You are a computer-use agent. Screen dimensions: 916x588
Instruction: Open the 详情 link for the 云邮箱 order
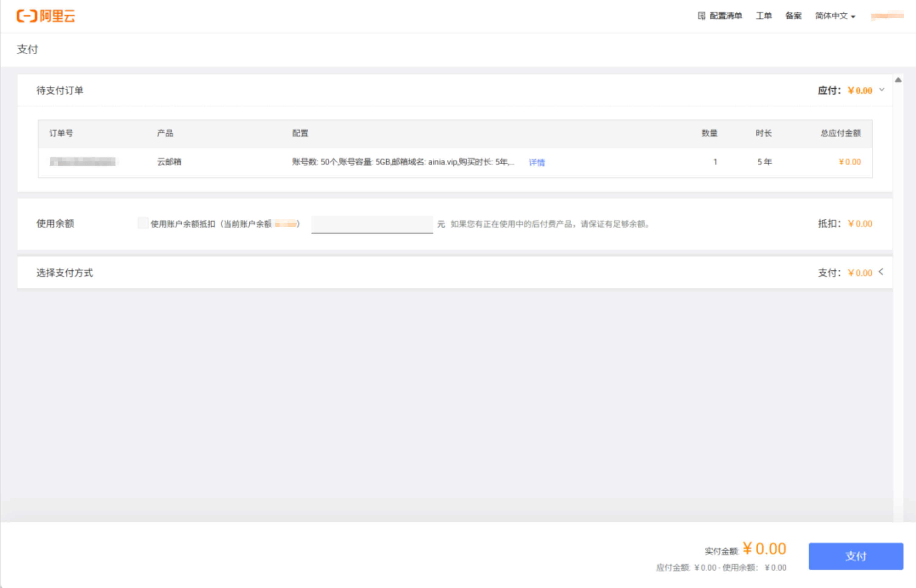[537, 162]
